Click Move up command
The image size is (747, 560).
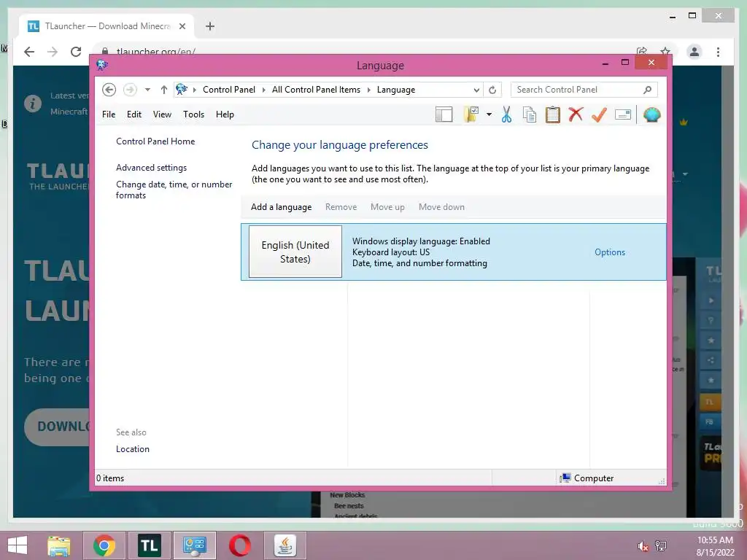click(x=387, y=207)
